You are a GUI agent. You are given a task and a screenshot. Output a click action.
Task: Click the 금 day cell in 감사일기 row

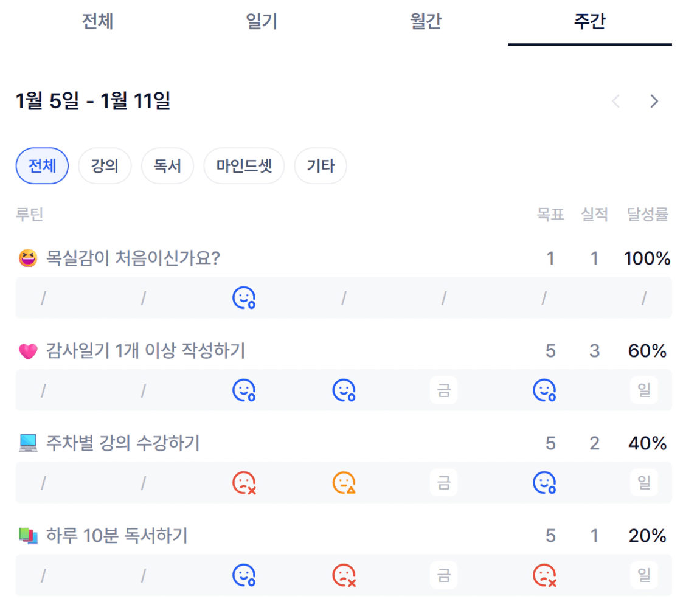tap(444, 390)
